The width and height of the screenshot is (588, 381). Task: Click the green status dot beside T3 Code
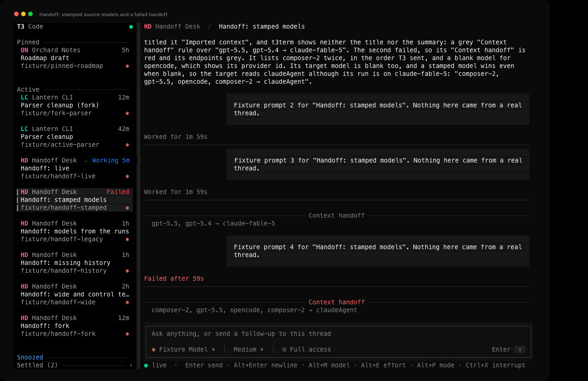(131, 27)
